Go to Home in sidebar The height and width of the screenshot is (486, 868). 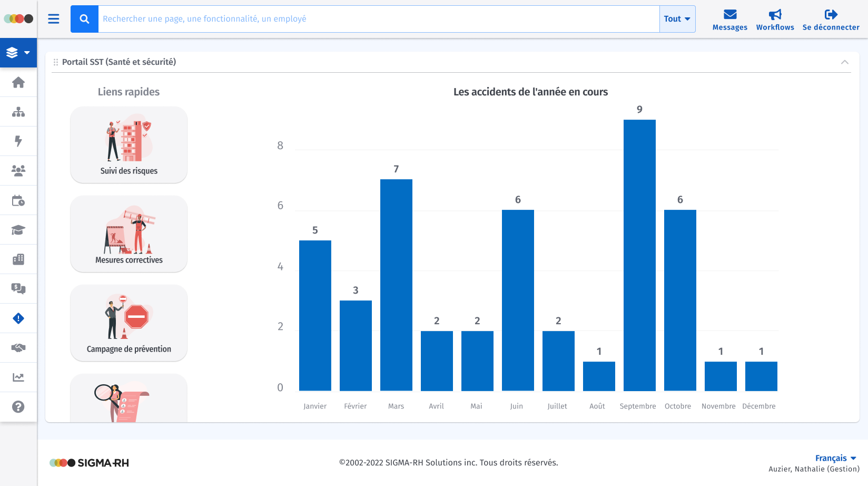pos(18,82)
